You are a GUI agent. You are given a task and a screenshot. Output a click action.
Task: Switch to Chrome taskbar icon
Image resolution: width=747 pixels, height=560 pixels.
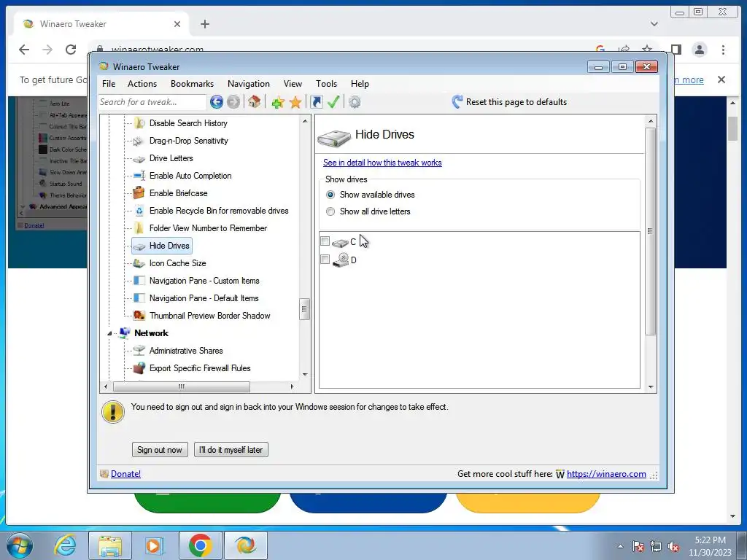(x=200, y=545)
